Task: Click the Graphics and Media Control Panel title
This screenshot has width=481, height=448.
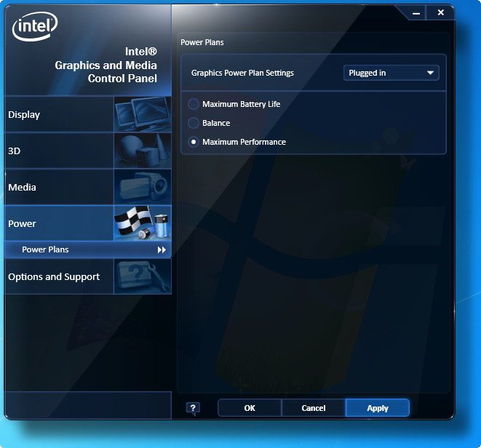Action: click(x=106, y=65)
